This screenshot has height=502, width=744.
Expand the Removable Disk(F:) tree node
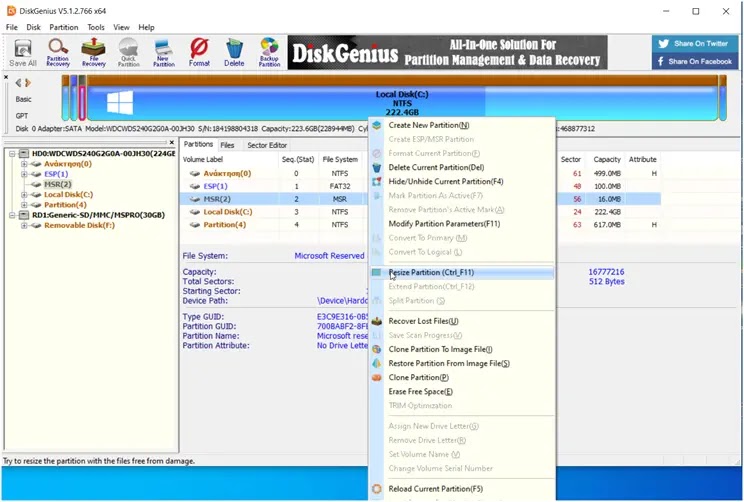(24, 225)
